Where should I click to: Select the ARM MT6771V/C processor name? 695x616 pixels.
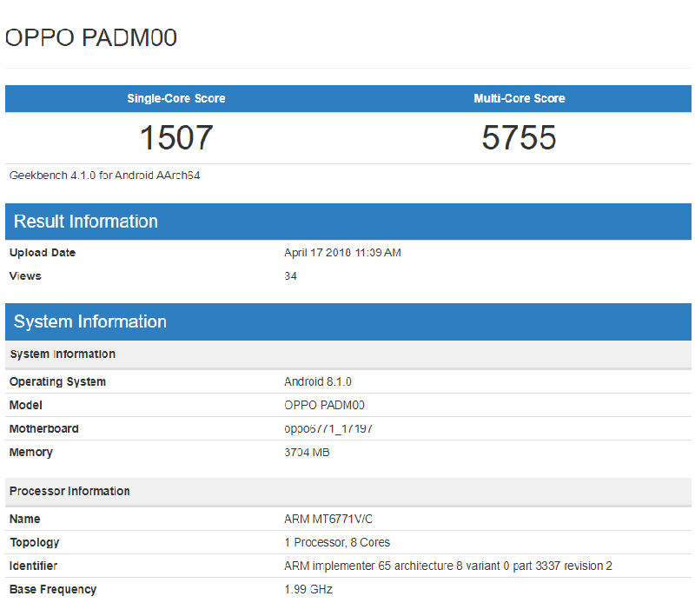[329, 519]
